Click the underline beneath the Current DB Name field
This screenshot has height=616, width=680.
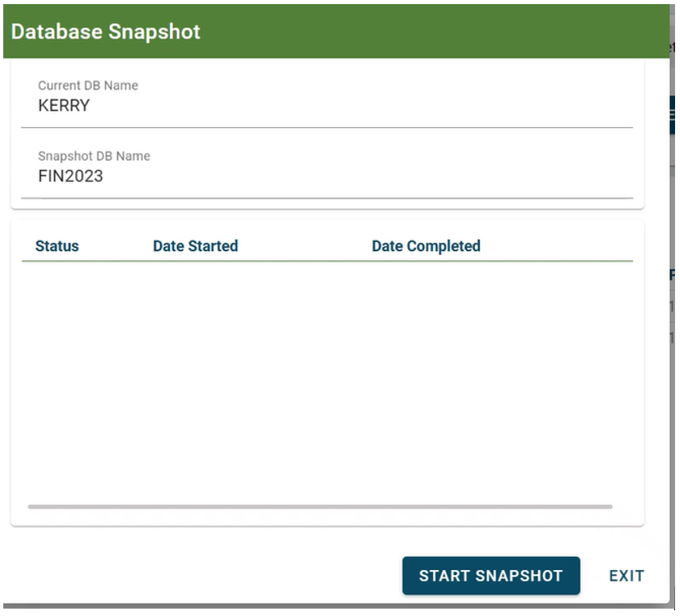click(327, 127)
